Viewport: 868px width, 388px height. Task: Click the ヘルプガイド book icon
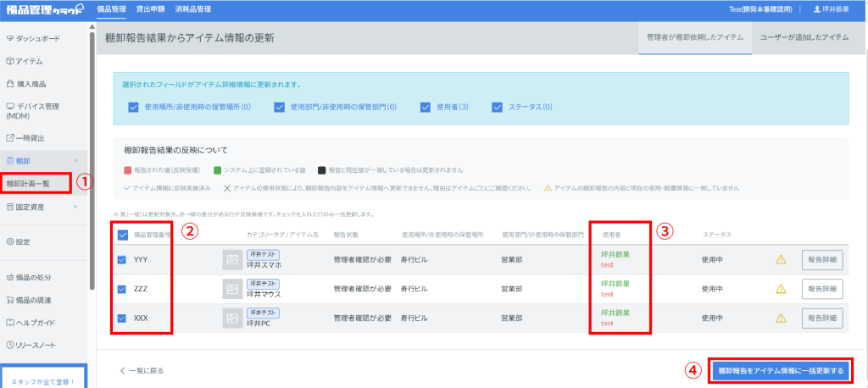click(x=10, y=322)
